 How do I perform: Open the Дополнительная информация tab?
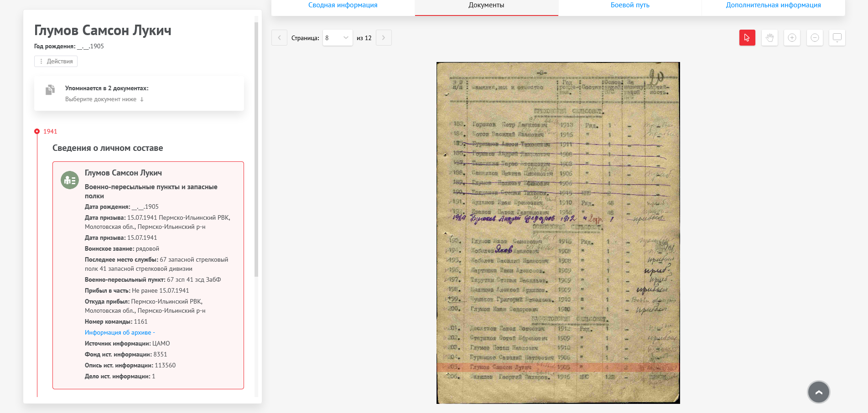point(773,5)
